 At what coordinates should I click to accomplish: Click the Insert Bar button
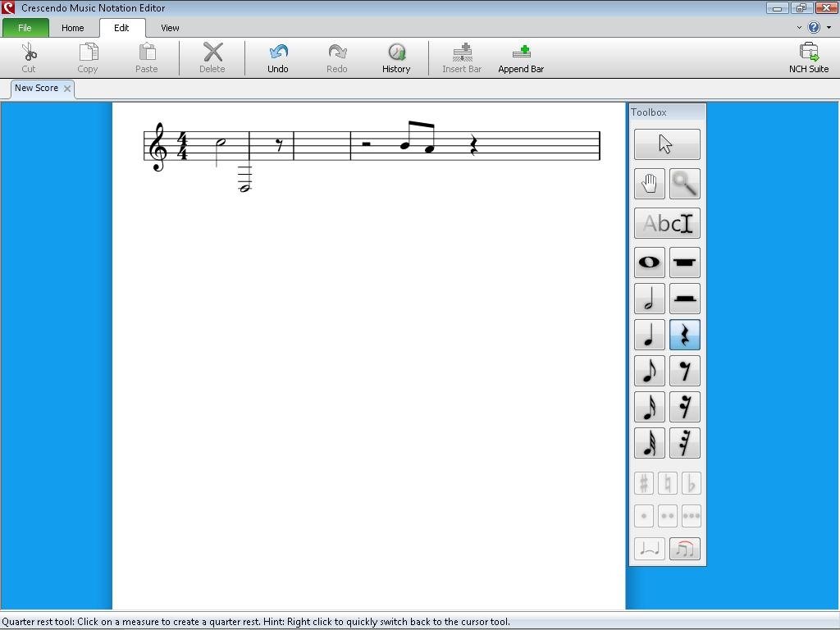(462, 58)
